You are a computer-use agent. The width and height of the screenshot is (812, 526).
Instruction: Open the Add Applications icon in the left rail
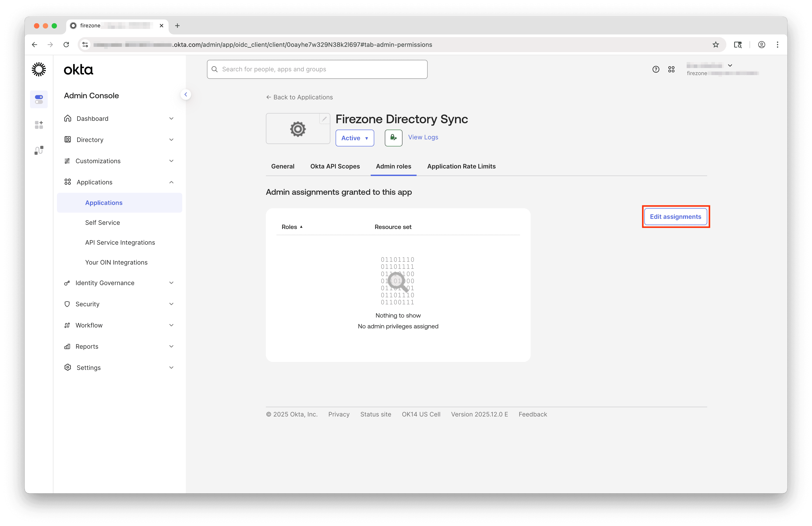coord(39,125)
